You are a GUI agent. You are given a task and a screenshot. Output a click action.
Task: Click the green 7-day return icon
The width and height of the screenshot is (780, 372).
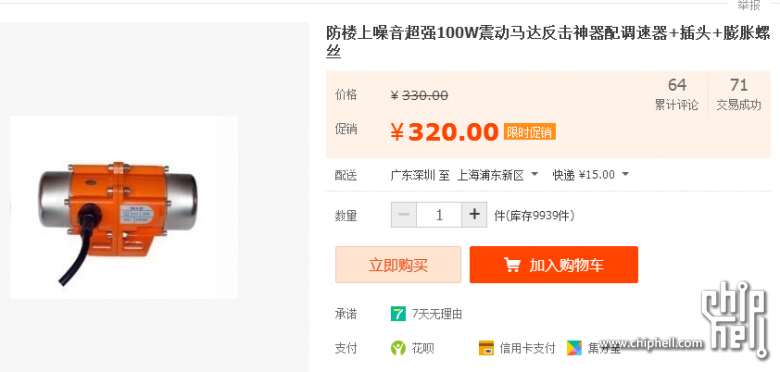(x=398, y=314)
